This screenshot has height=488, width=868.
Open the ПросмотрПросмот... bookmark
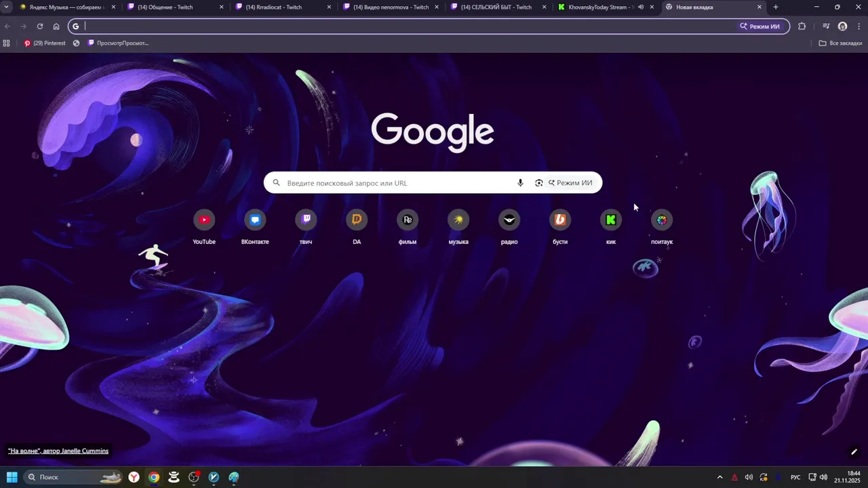pyautogui.click(x=118, y=43)
